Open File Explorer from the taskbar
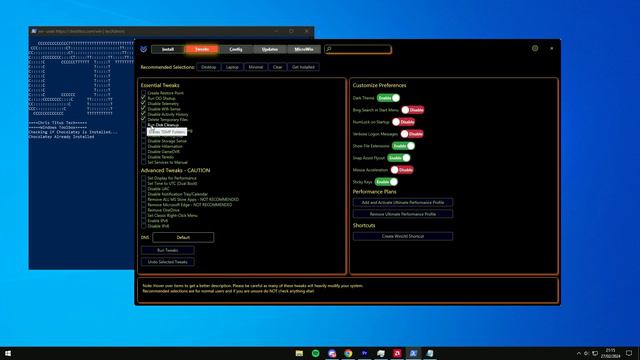The width and height of the screenshot is (640, 360). [299, 353]
